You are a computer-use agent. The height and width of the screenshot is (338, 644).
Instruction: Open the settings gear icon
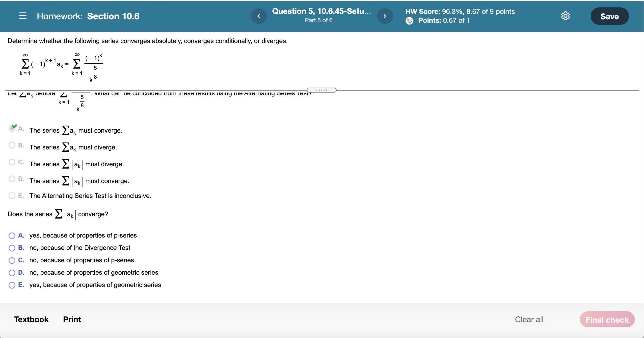click(x=565, y=16)
